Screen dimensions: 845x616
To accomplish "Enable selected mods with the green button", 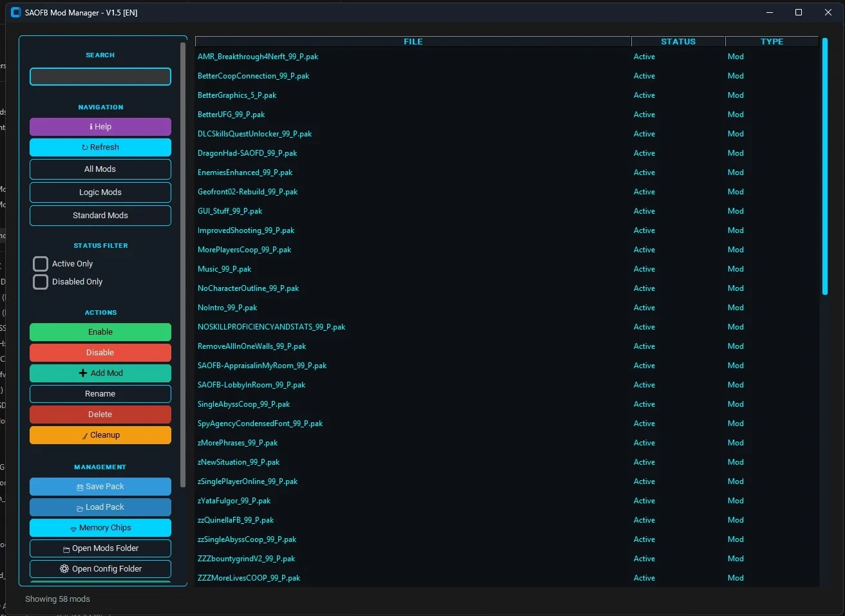I will [100, 331].
